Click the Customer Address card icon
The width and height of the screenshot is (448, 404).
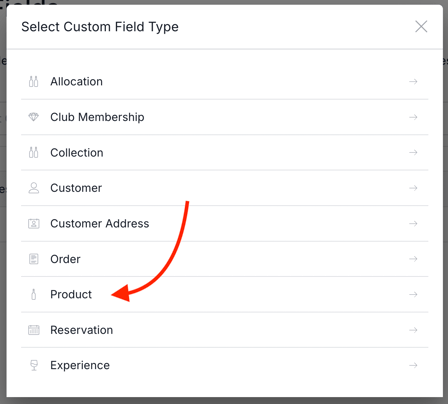pos(33,223)
